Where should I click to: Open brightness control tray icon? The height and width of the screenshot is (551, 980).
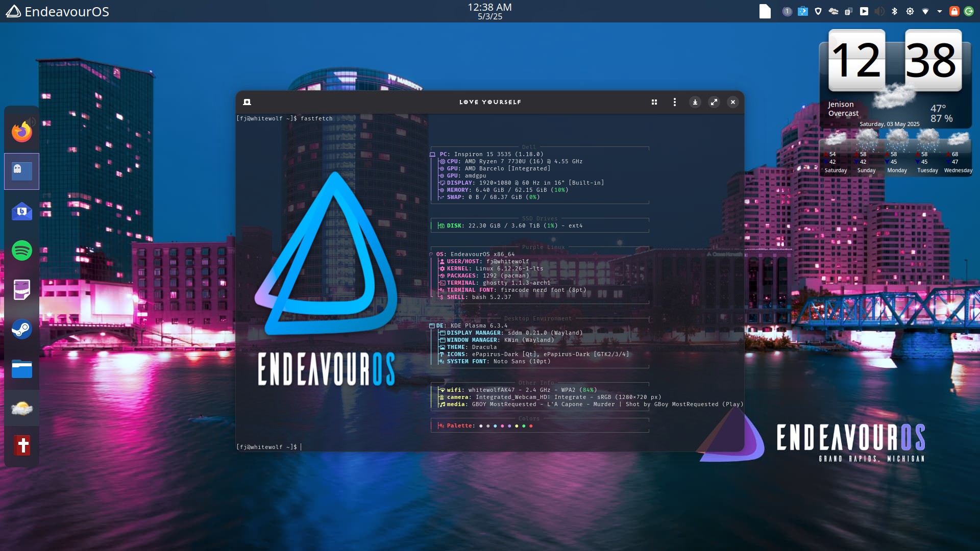[910, 11]
